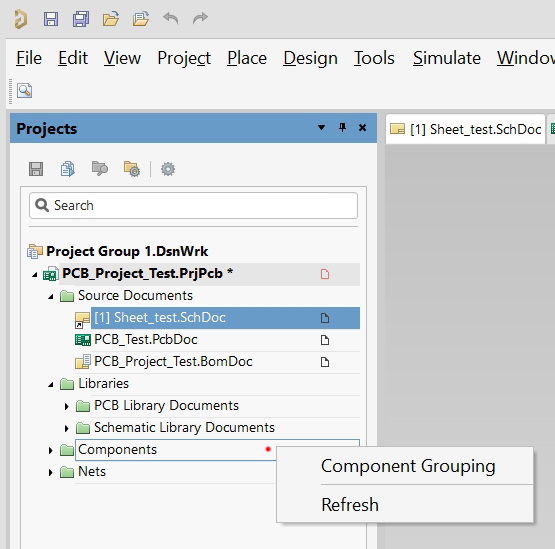555x549 pixels.
Task: Click the schematic sheet icon beside Sheet_test.SchDoc
Action: tap(82, 319)
